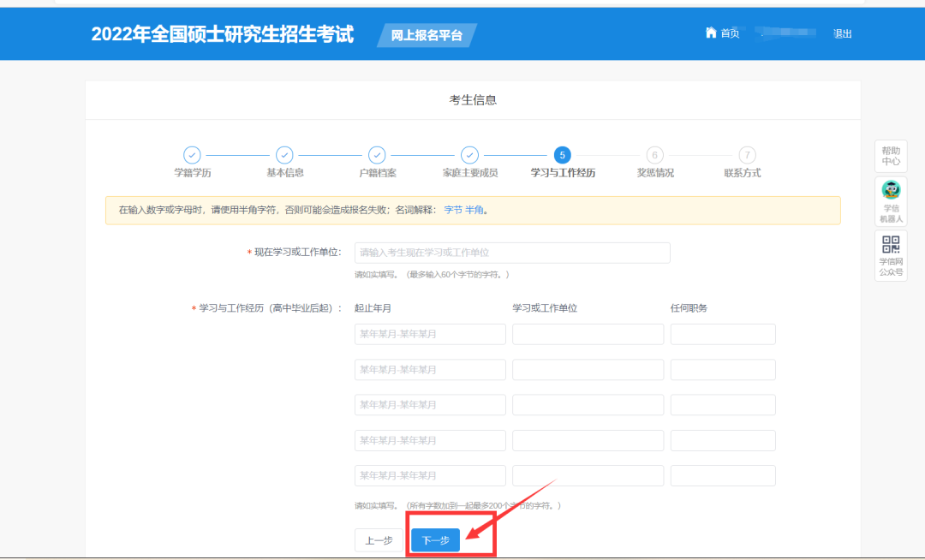Click step 2 基本信息 checkmark circle
Screen dimensions: 925x560
[284, 155]
